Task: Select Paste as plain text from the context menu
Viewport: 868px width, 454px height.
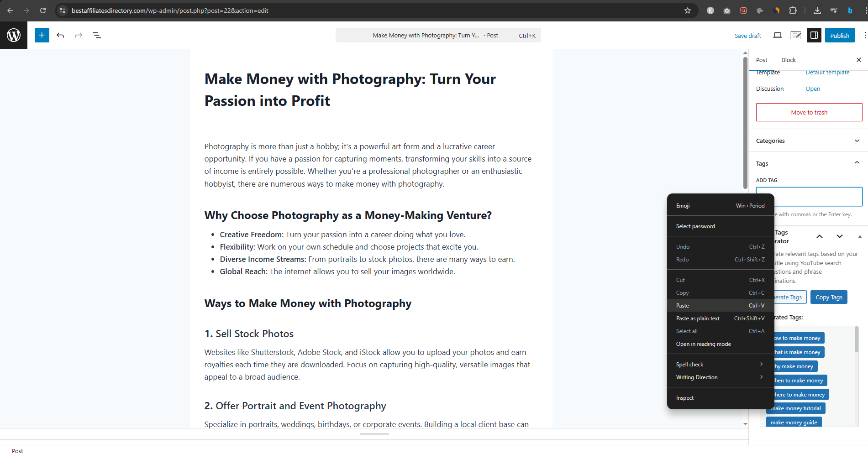Action: 698,318
